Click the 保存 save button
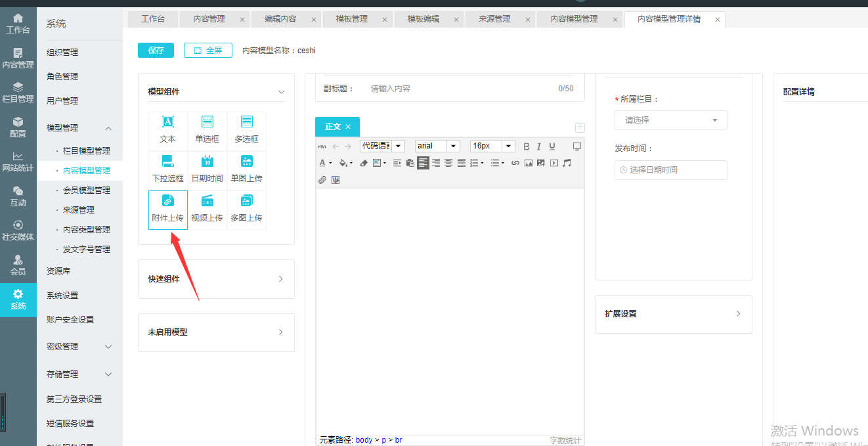This screenshot has width=868, height=446. click(x=156, y=50)
